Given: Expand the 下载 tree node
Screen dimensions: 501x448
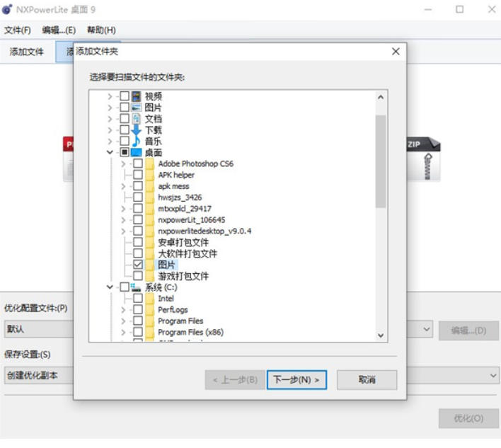Looking at the screenshot, I should 110,130.
